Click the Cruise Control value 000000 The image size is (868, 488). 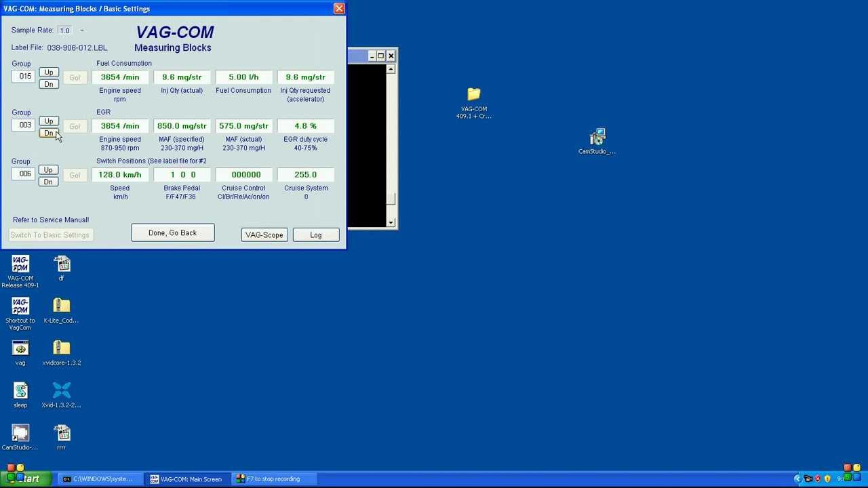click(243, 175)
